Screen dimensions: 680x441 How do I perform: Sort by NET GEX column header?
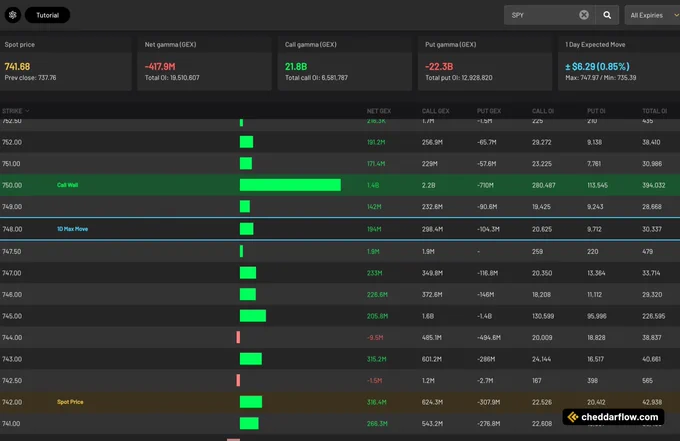coord(379,111)
